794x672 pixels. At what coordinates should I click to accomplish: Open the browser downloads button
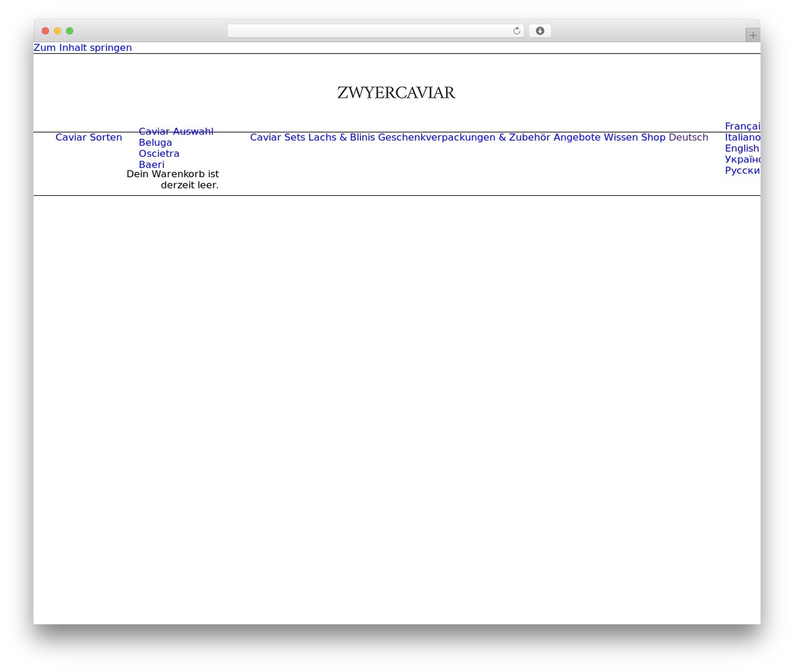pos(540,31)
